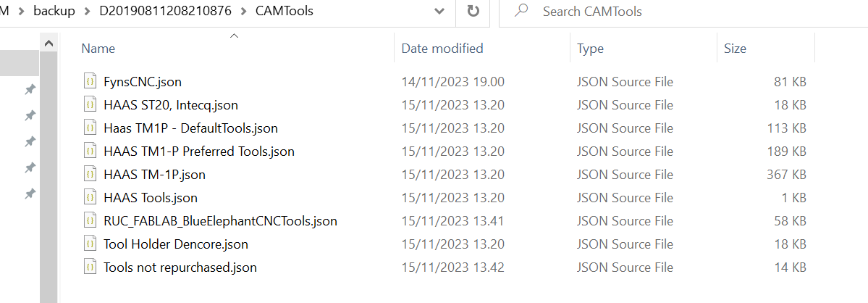Select HAAS ST20, Intecq.json file name
This screenshot has width=868, height=303.
pos(171,105)
